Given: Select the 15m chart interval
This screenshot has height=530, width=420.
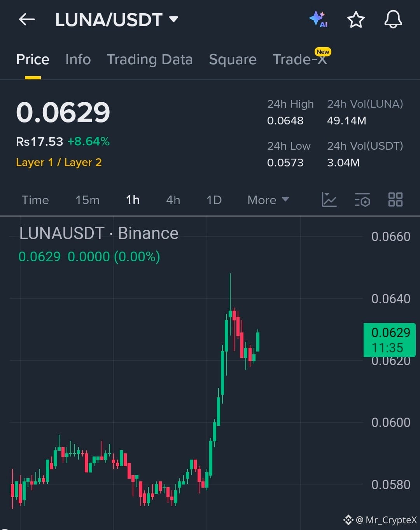Looking at the screenshot, I should point(87,200).
